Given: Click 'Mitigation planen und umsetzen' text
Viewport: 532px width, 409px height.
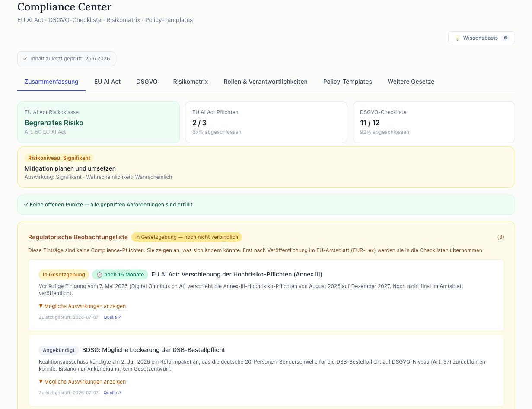Looking at the screenshot, I should tap(70, 168).
